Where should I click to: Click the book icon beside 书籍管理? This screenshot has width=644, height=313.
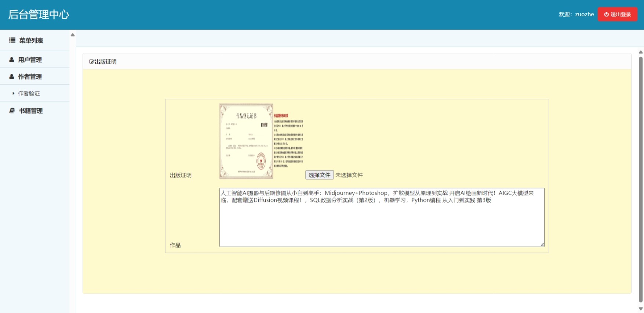(12, 111)
